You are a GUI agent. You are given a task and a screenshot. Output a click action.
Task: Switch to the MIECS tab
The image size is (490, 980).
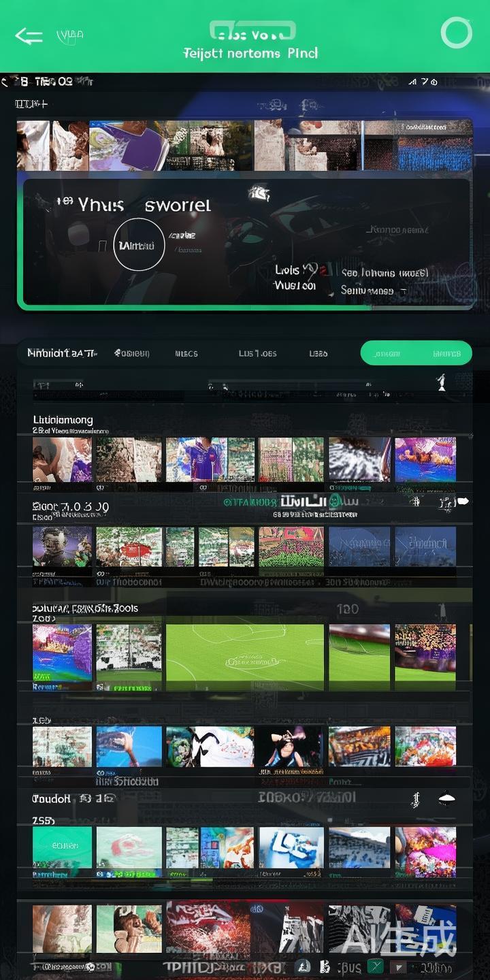pos(186,354)
